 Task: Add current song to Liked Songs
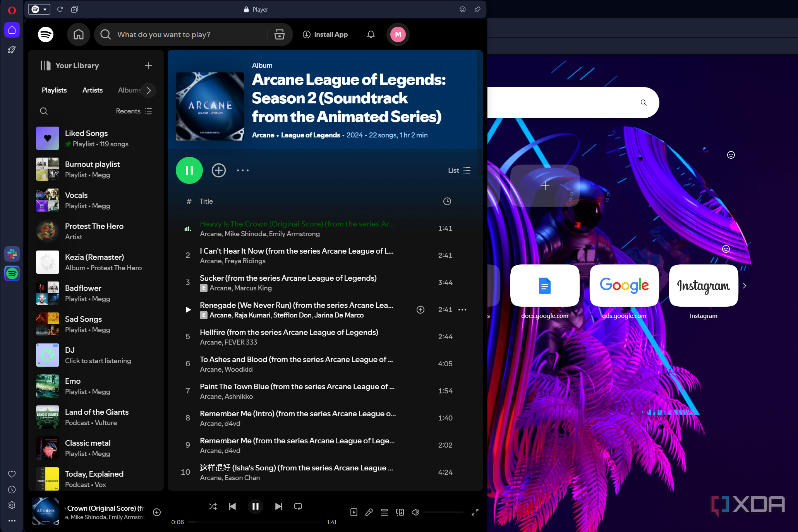(157, 512)
